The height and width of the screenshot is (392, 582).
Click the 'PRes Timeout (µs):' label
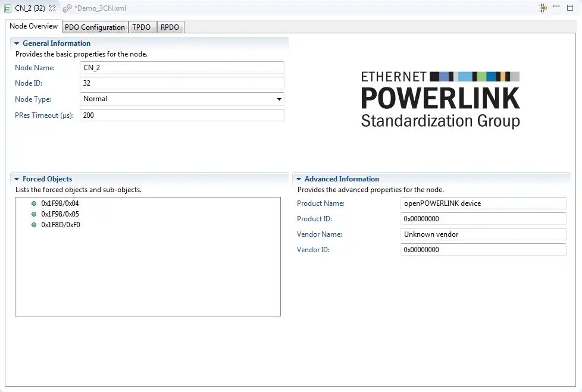(44, 115)
